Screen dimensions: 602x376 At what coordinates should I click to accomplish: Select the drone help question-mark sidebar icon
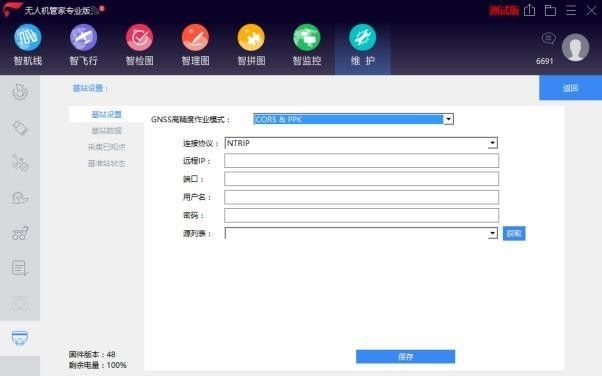pos(20,233)
